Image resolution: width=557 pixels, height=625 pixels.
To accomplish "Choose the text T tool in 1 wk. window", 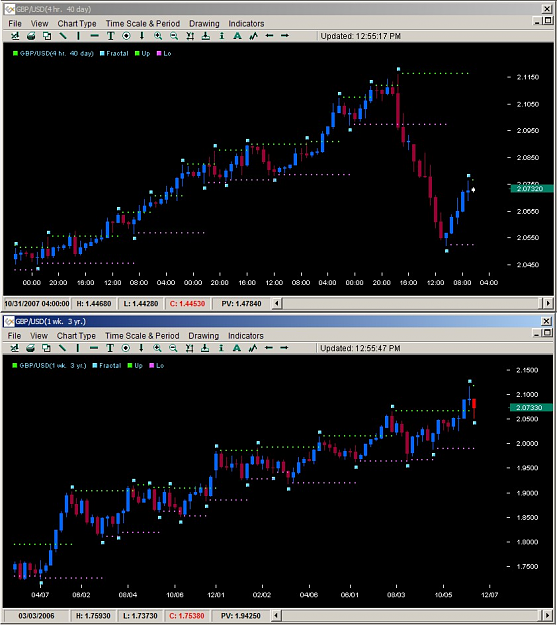I will point(110,348).
